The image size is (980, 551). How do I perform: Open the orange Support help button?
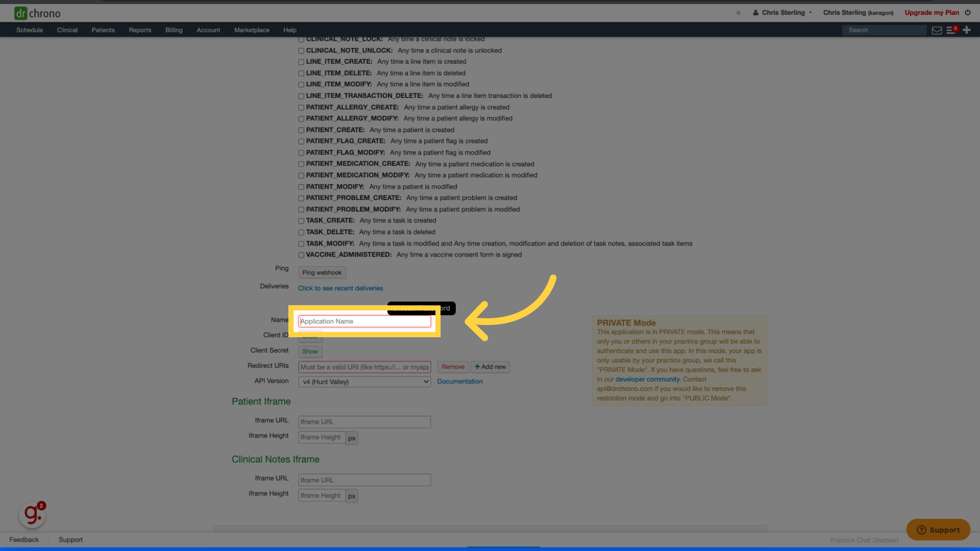pos(938,530)
